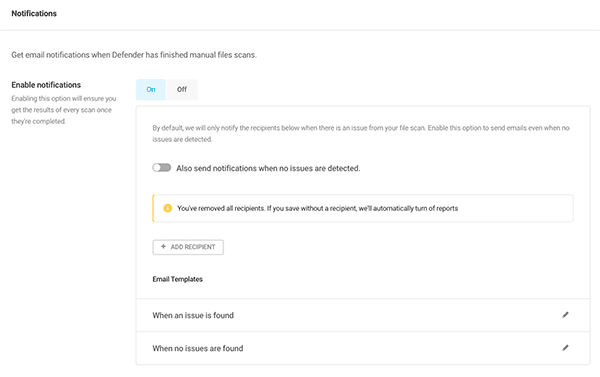This screenshot has width=600, height=377.
Task: Click the 'Enable notifications' label
Action: click(46, 85)
